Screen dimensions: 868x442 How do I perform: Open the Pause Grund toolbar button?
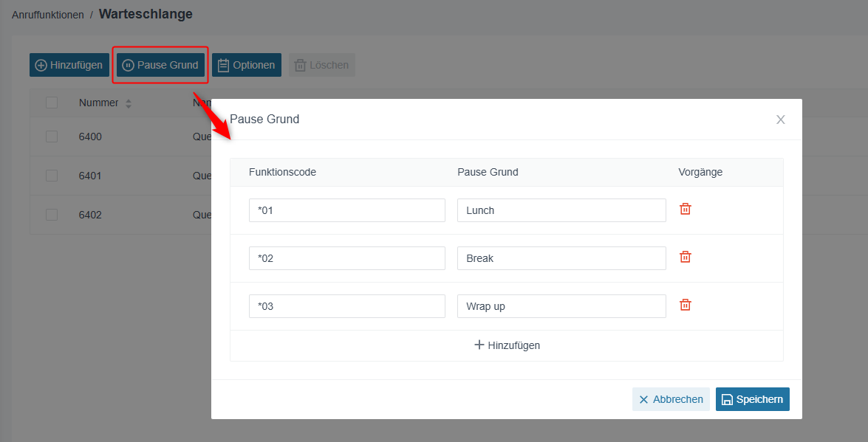click(x=160, y=65)
